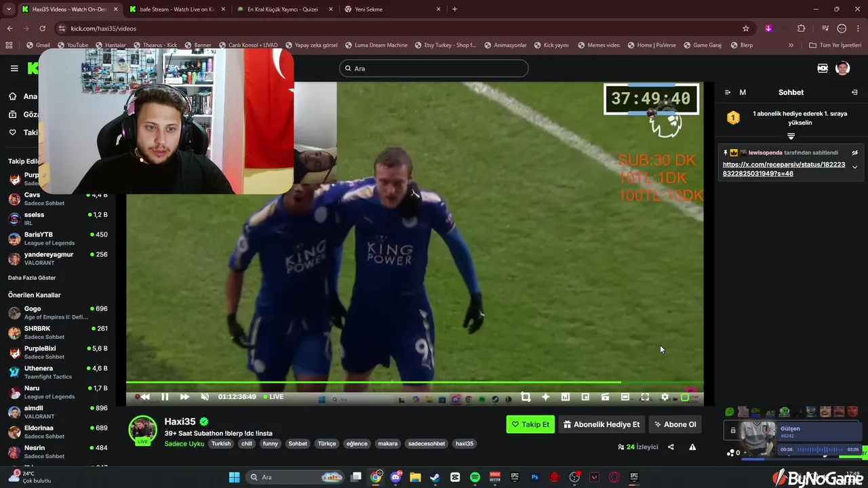Bookmark this page with the star icon
This screenshot has height=488, width=868.
click(x=746, y=28)
